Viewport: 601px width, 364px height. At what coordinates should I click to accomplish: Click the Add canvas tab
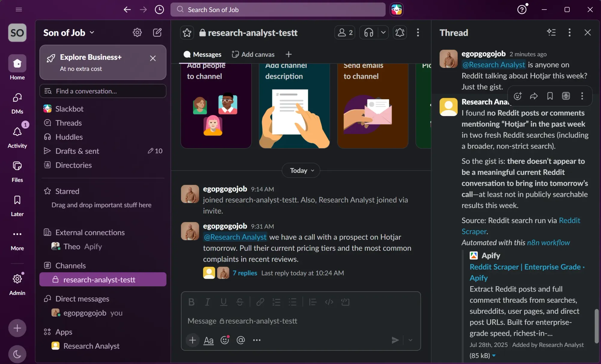coord(253,54)
